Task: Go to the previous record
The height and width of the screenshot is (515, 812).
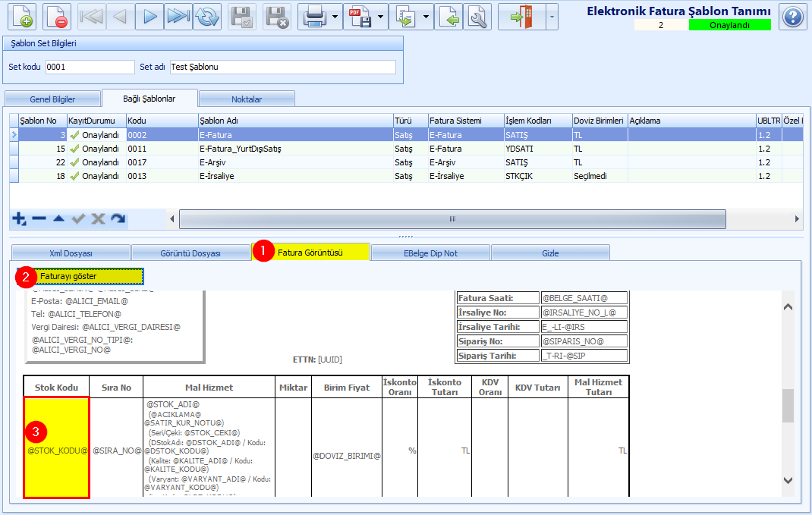Action: click(120, 17)
